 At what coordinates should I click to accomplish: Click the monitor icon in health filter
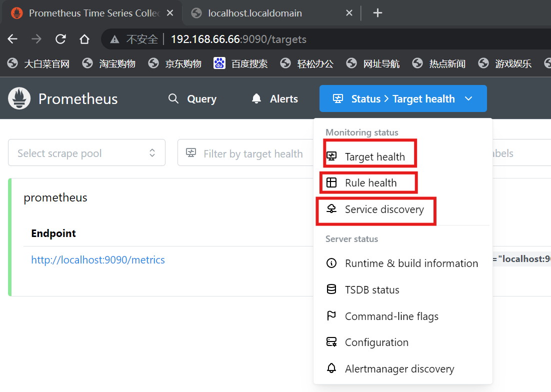(191, 153)
